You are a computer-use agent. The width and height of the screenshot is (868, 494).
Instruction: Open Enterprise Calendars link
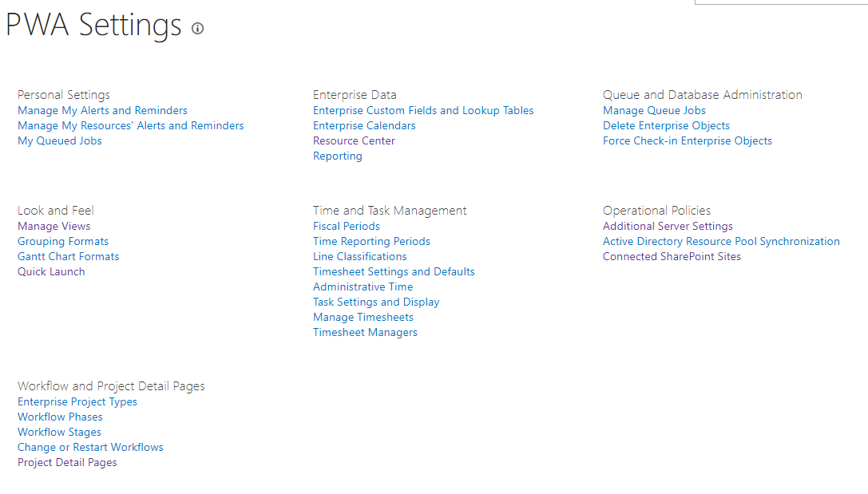pos(364,125)
